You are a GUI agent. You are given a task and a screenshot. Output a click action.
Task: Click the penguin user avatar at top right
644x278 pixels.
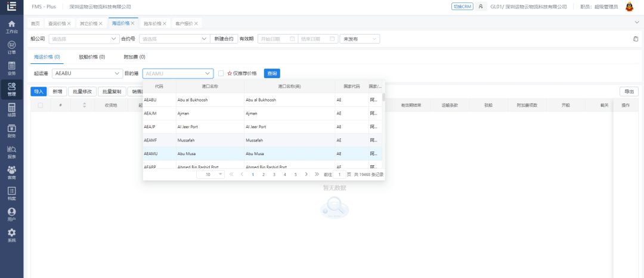[629, 7]
